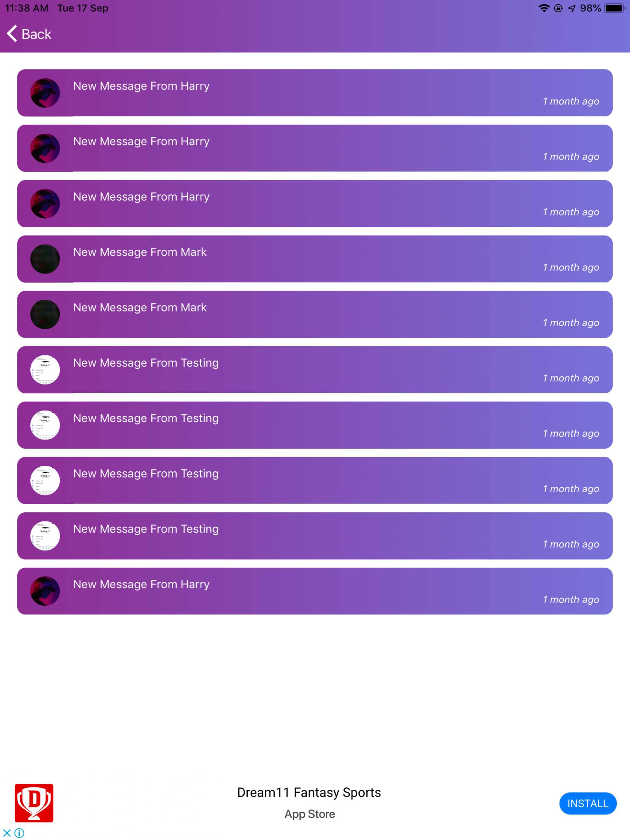The width and height of the screenshot is (630, 840).
Task: Tap the ad information icon
Action: tap(19, 832)
